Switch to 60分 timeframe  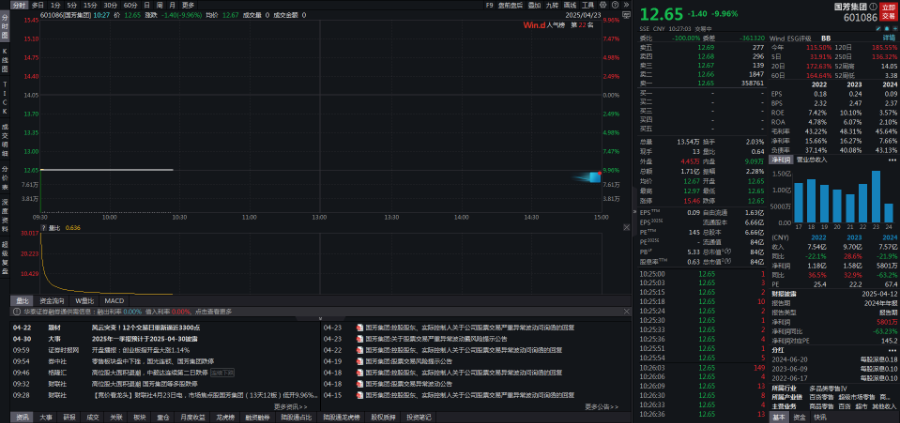point(131,5)
